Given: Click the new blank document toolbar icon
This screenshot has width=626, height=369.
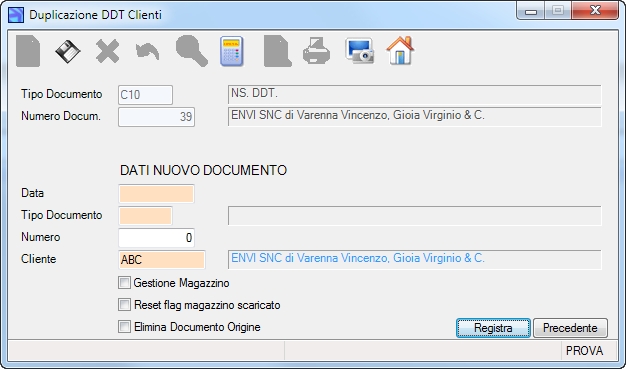Looking at the screenshot, I should [x=28, y=51].
